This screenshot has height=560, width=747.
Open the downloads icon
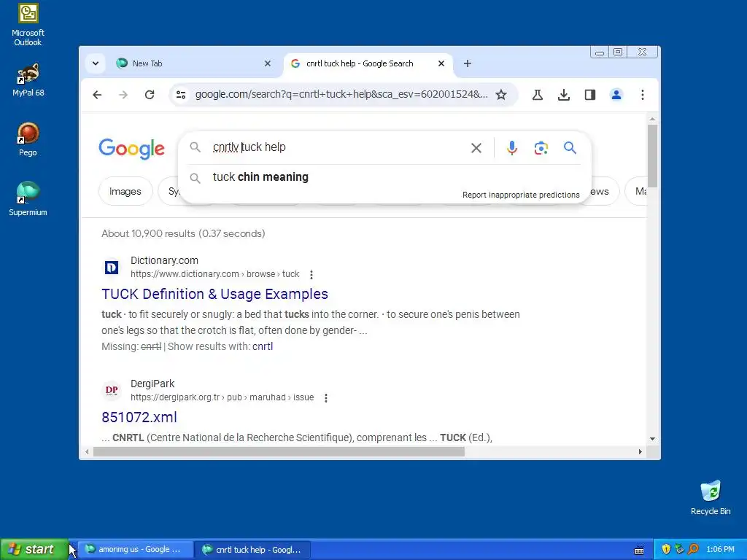coord(564,95)
